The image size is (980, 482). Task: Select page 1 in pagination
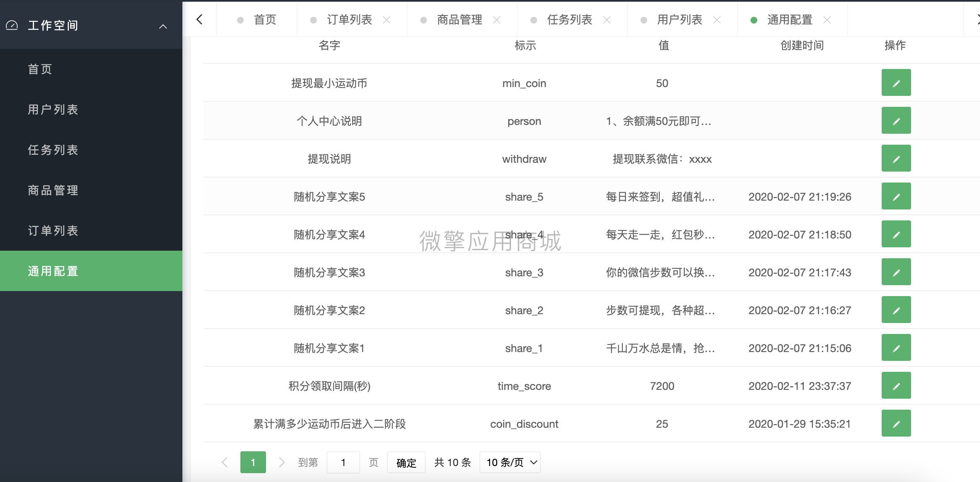pos(253,462)
